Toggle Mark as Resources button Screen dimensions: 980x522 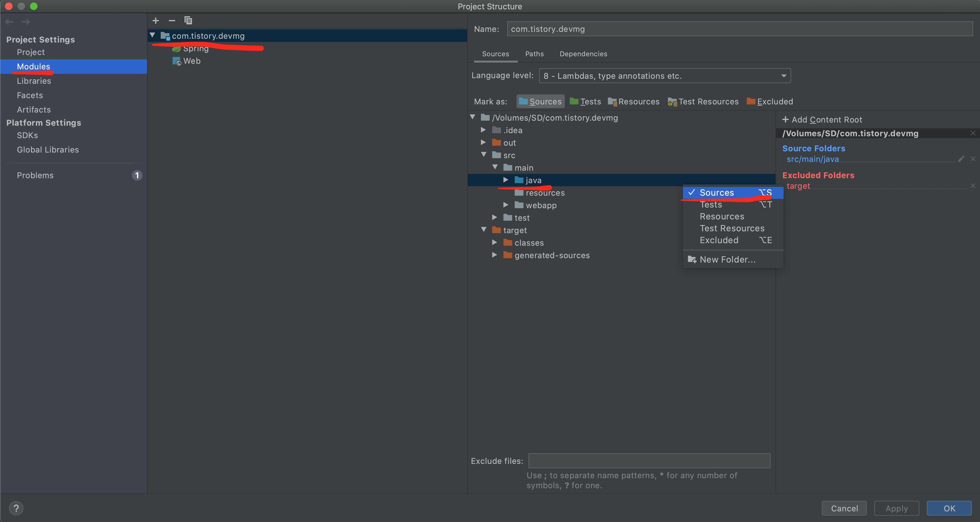point(634,102)
